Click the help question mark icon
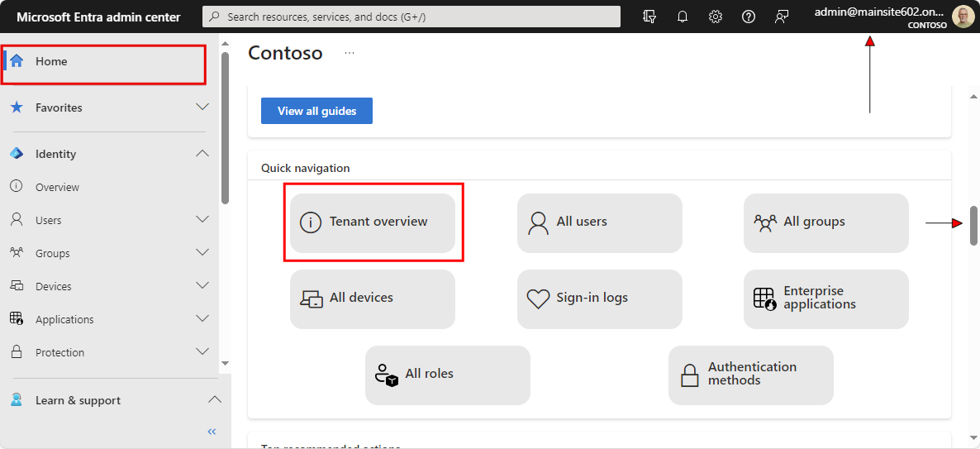The image size is (980, 449). pos(748,17)
